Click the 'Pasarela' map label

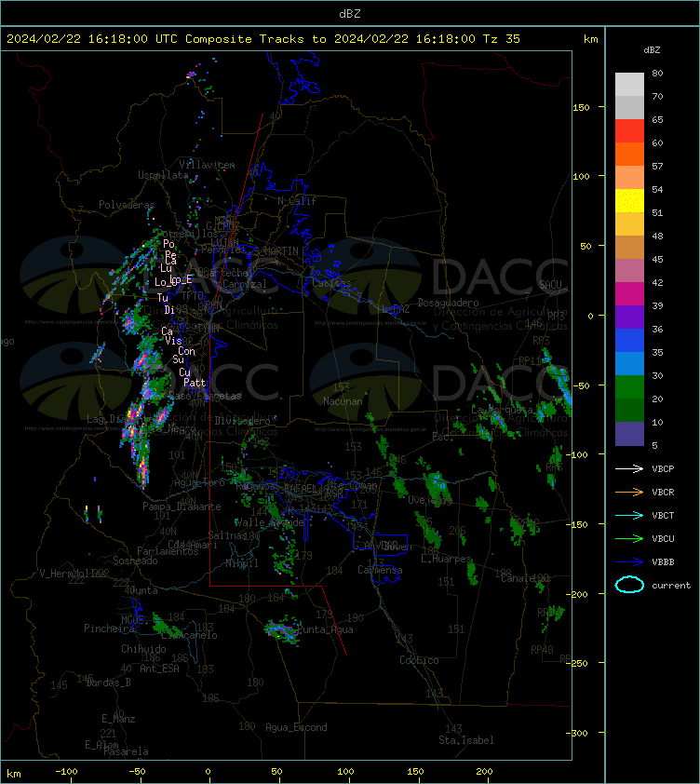tap(126, 751)
